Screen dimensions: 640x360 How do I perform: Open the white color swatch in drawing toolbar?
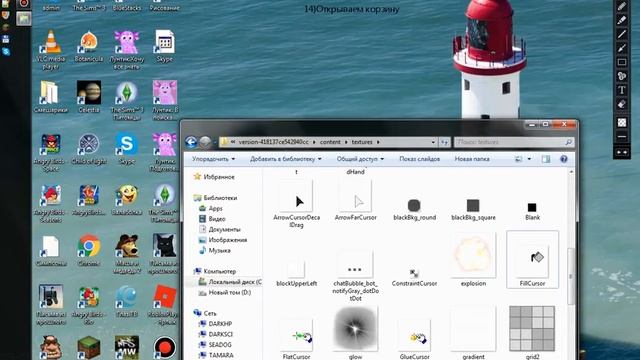[622, 122]
